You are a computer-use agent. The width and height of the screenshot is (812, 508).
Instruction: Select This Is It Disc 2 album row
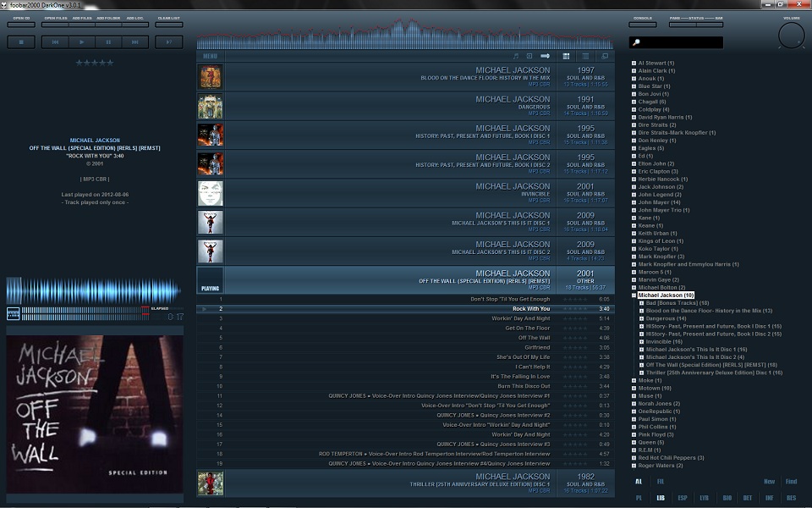click(x=405, y=251)
